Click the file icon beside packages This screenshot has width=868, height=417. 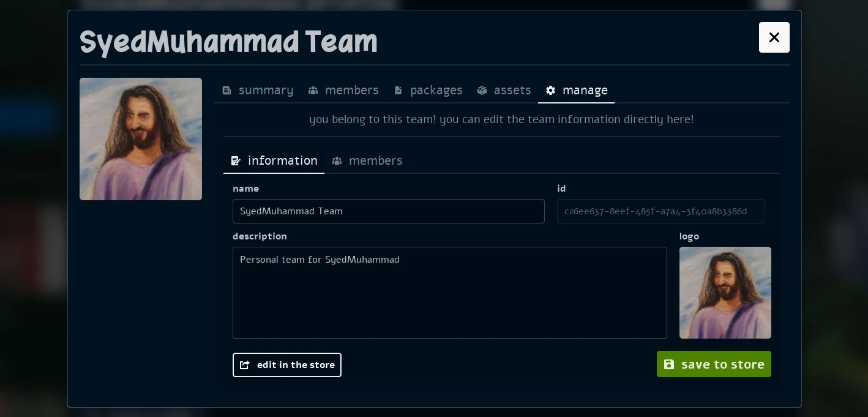[398, 91]
